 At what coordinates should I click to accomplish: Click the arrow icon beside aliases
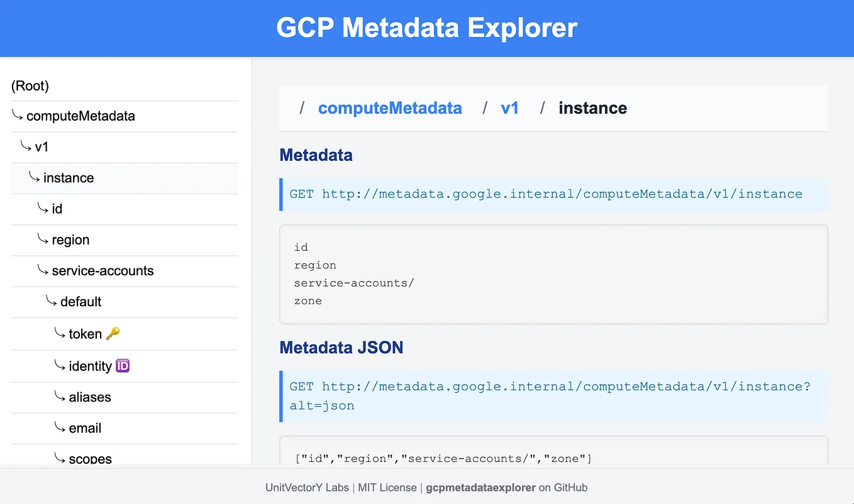[58, 395]
